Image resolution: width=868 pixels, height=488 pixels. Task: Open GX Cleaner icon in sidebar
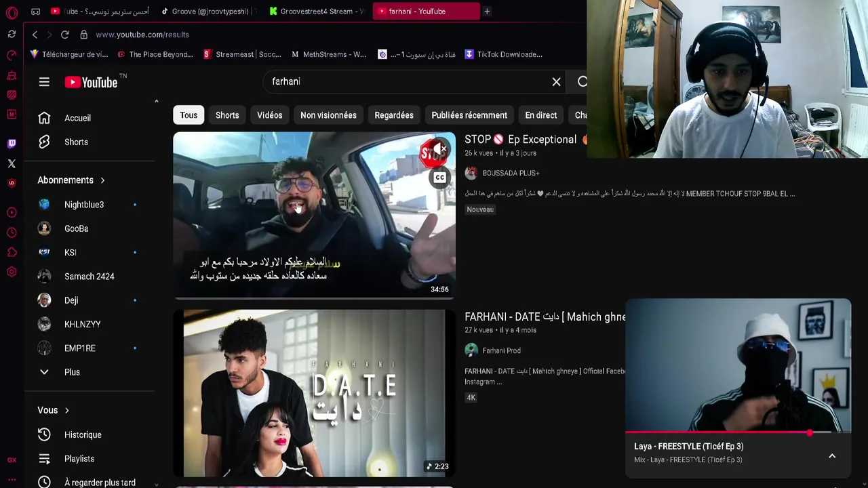pos(12,75)
